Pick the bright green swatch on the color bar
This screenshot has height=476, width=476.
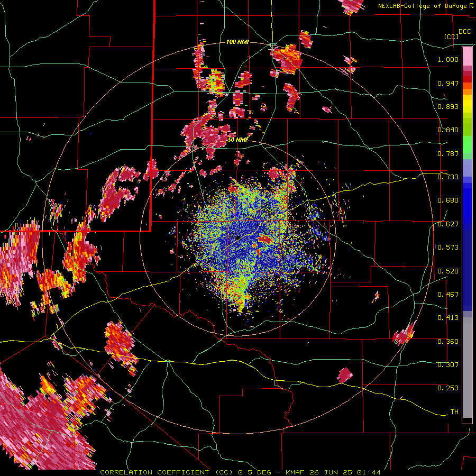point(467,144)
